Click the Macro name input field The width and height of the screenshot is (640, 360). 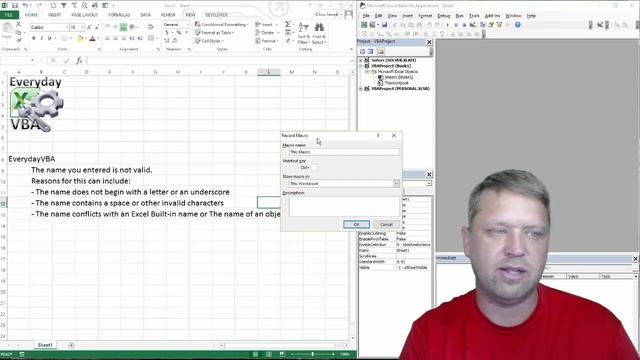pyautogui.click(x=344, y=152)
